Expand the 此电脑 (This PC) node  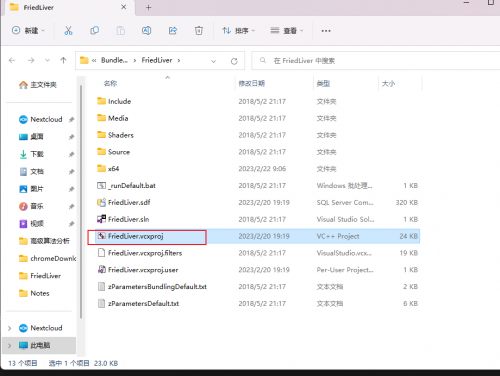pos(10,346)
